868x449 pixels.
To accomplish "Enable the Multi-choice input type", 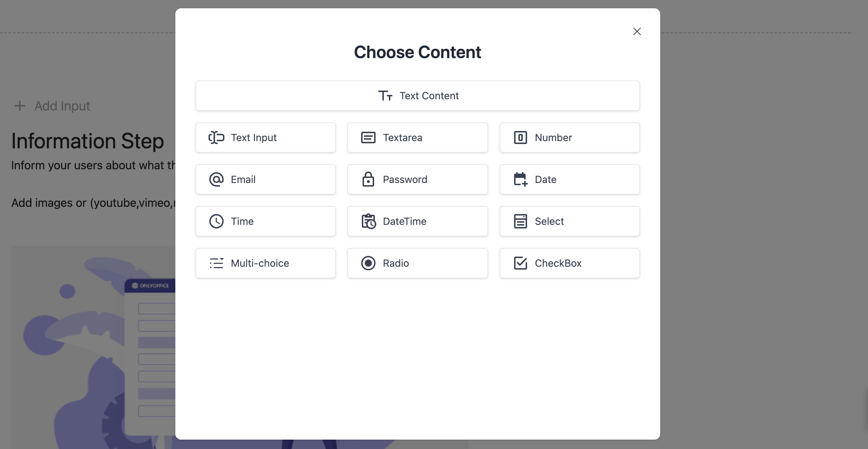I will (266, 263).
